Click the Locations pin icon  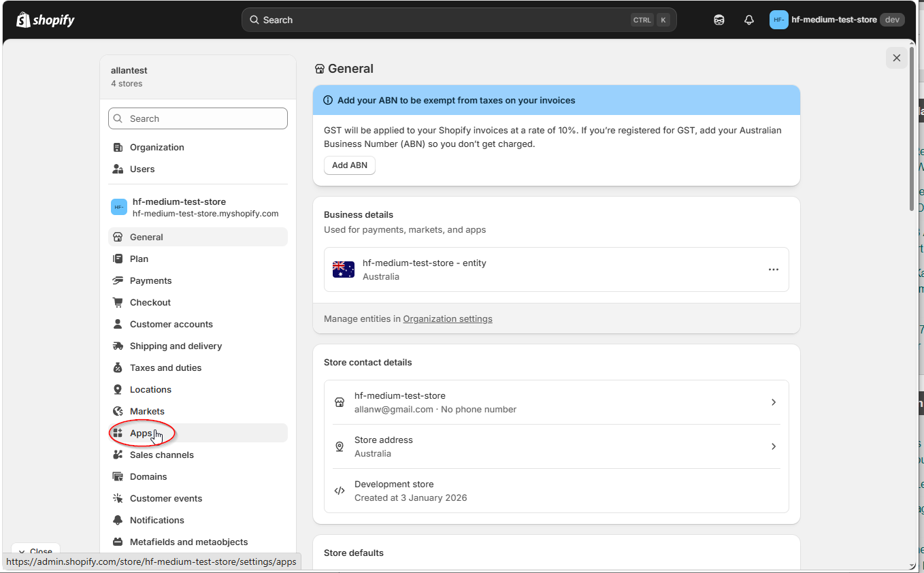pos(118,389)
